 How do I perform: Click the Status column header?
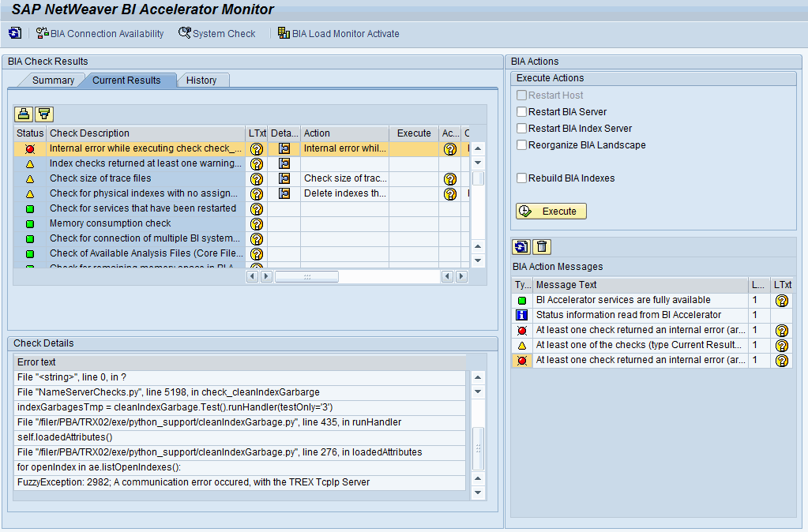tap(30, 133)
